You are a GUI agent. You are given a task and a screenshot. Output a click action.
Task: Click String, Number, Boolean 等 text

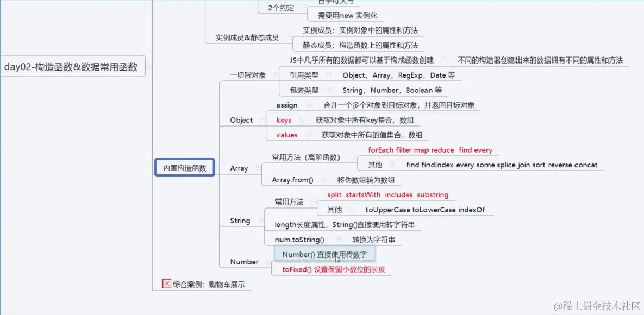tap(392, 90)
